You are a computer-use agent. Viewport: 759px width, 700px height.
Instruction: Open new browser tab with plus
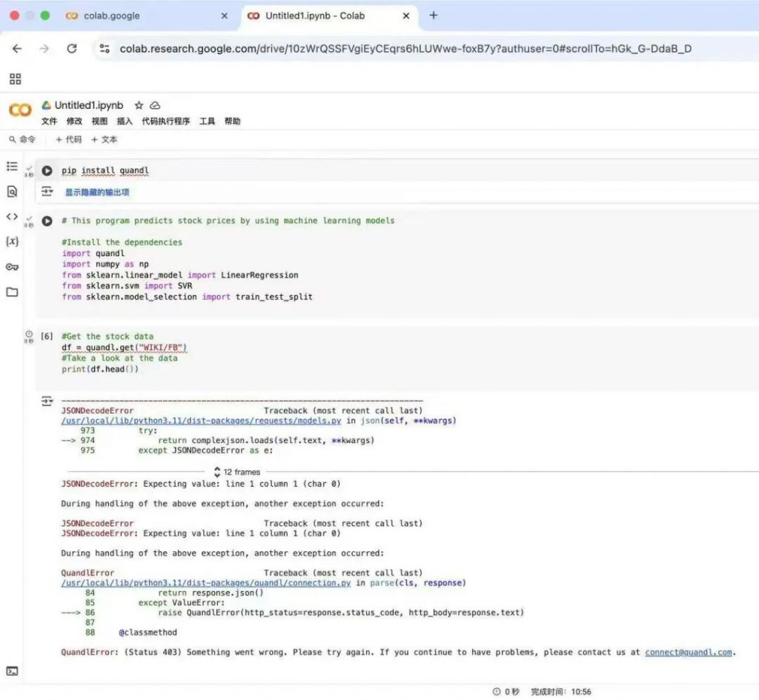click(x=433, y=16)
